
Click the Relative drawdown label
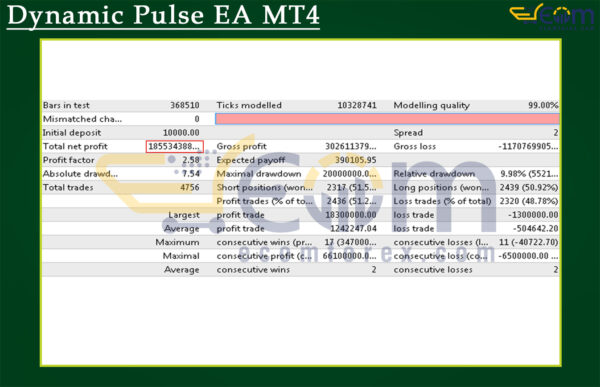pos(434,174)
